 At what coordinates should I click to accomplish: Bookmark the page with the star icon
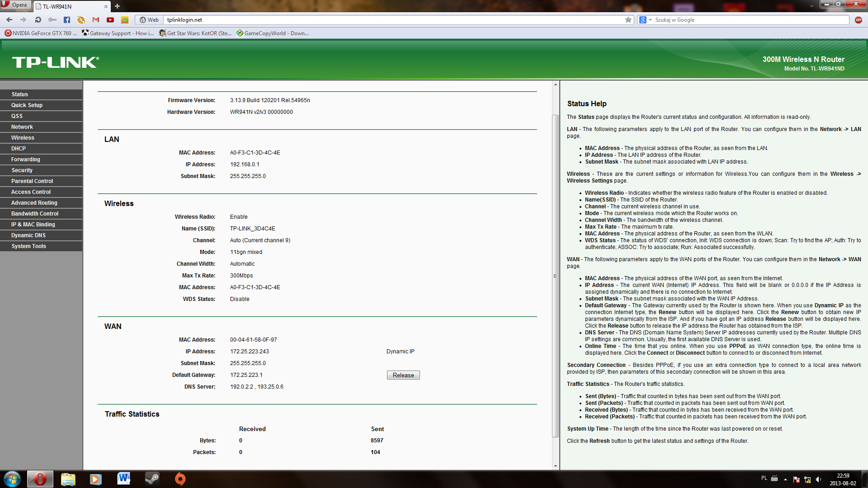[x=628, y=20]
